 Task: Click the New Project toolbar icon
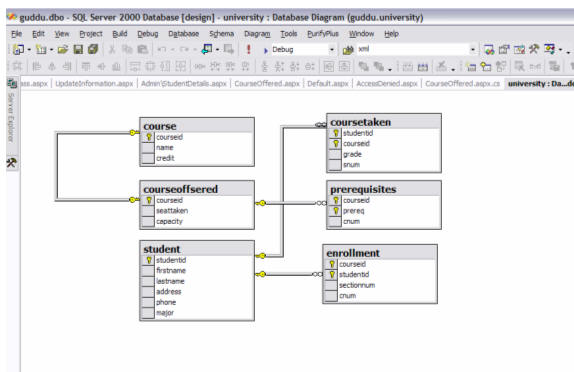click(x=18, y=49)
